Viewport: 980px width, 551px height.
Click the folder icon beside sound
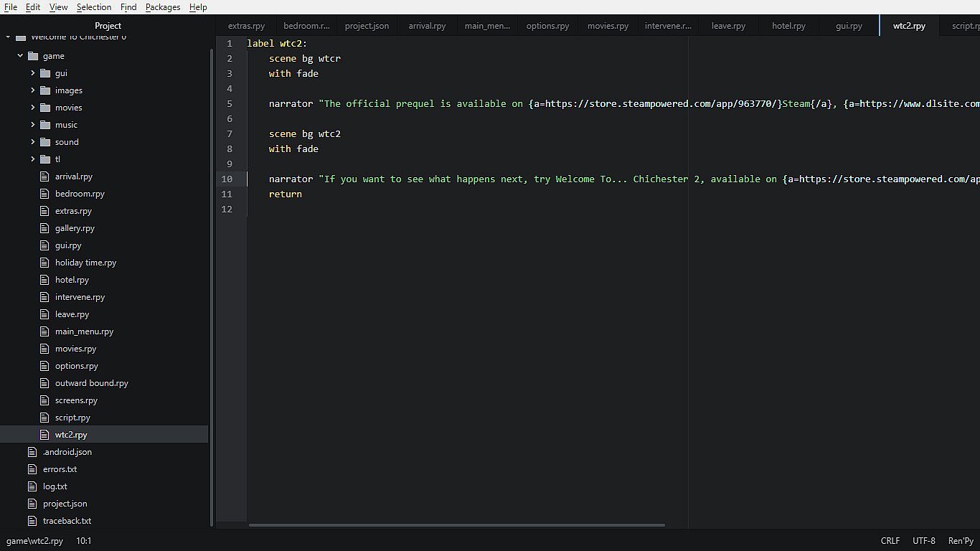45,142
